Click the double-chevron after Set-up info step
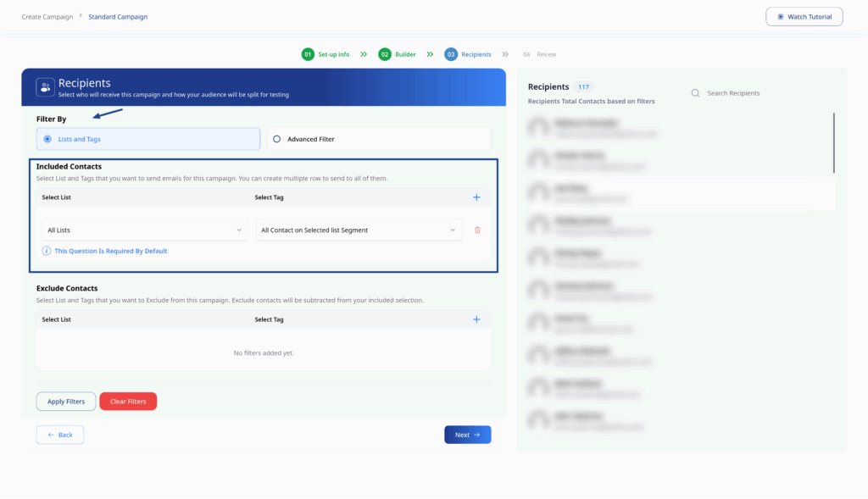The width and height of the screenshot is (868, 499). click(364, 54)
